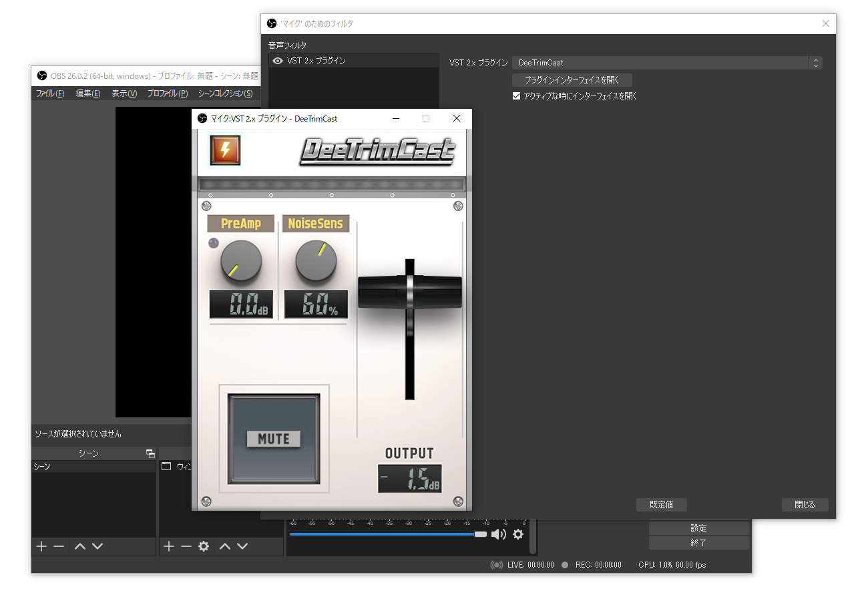Add a source with the plus icon
This screenshot has width=868, height=603.
coord(169,546)
